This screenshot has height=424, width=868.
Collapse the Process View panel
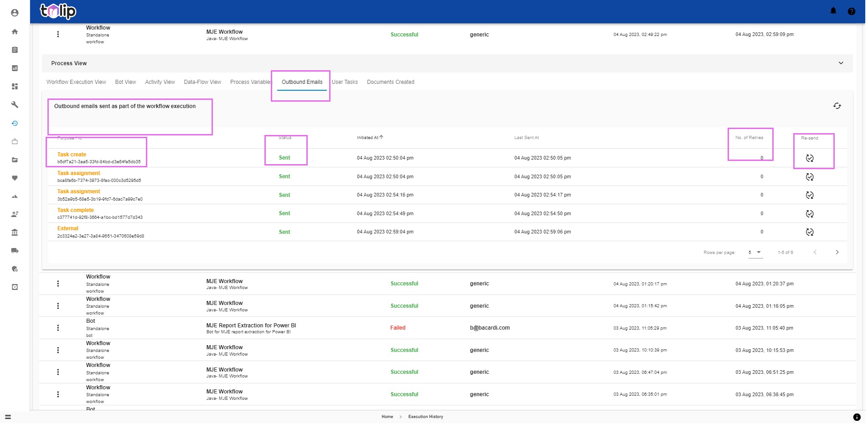click(841, 63)
